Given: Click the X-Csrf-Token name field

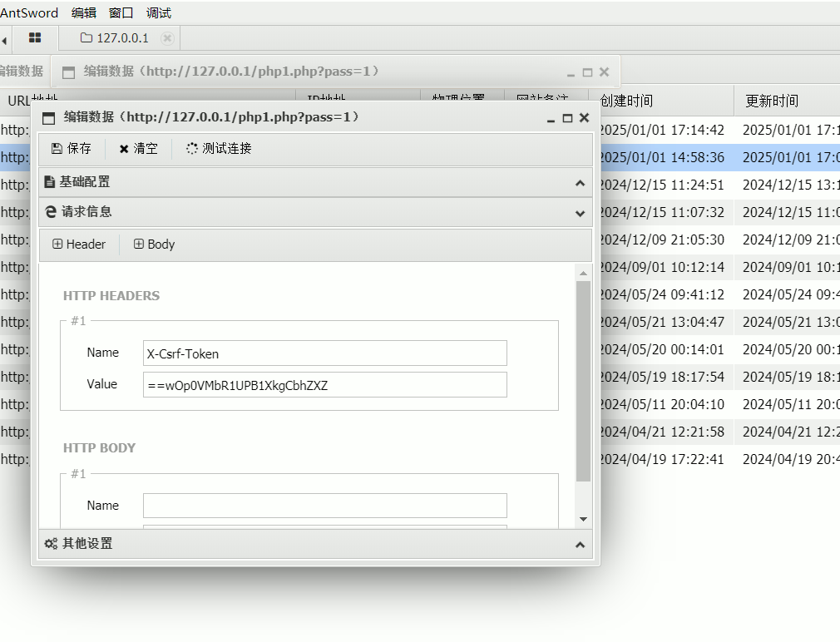Looking at the screenshot, I should coord(324,353).
